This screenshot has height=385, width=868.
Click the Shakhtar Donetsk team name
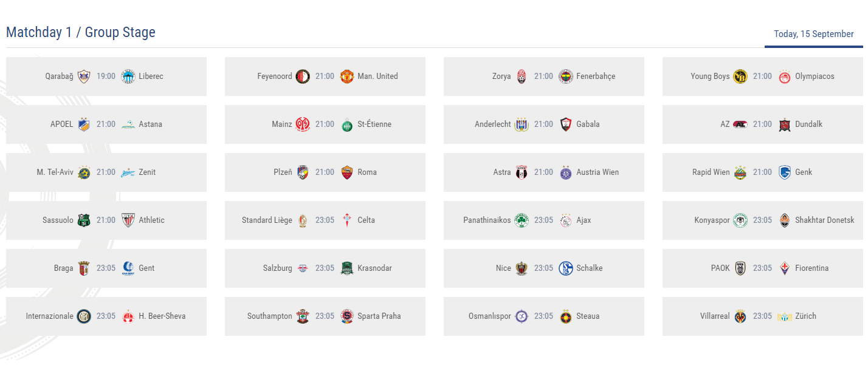coord(824,220)
